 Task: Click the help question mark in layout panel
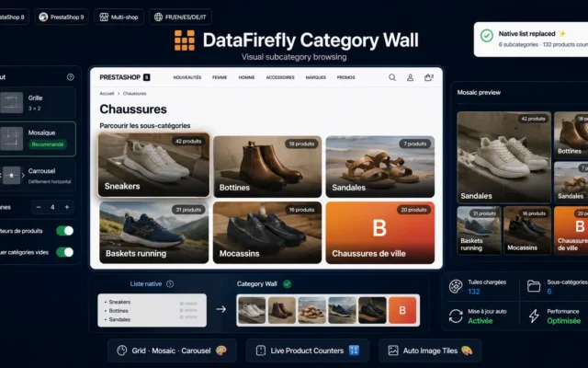coord(71,77)
